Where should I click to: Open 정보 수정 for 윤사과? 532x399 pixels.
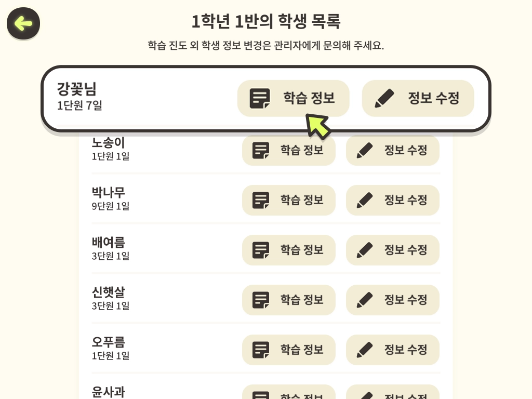tap(393, 393)
